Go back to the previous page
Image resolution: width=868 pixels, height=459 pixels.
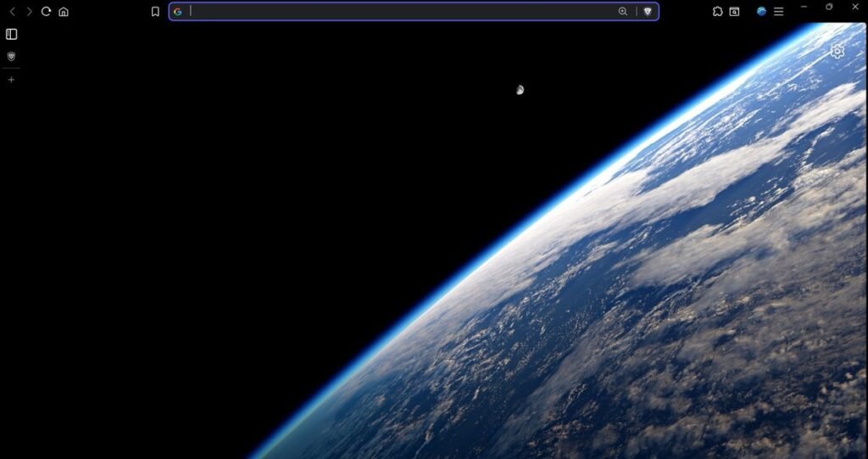(12, 12)
